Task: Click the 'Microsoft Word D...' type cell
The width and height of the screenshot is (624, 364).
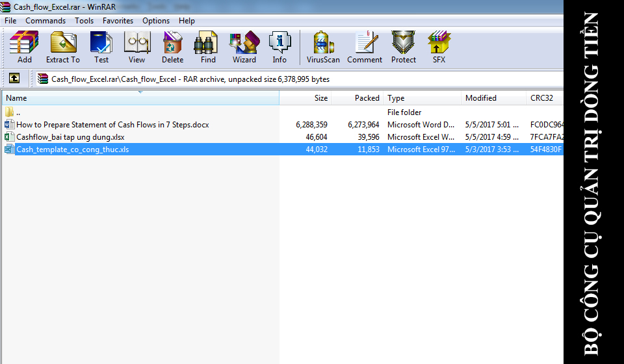Action: pyautogui.click(x=421, y=125)
